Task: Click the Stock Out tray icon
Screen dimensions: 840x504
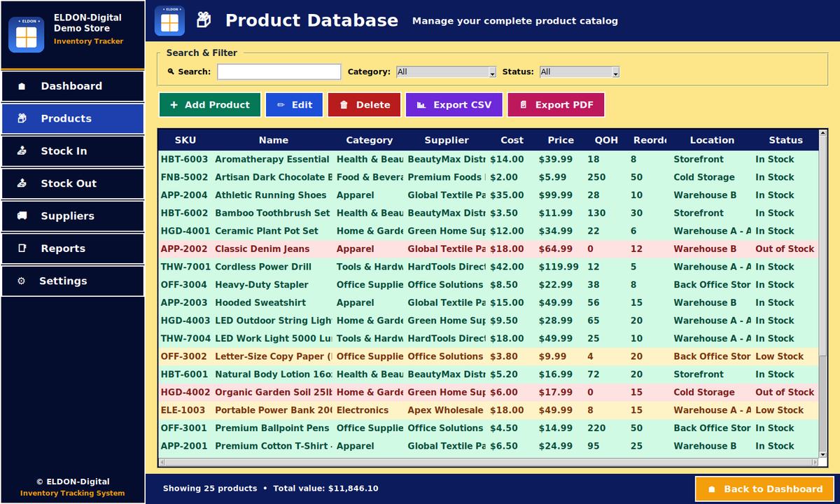Action: pos(22,183)
